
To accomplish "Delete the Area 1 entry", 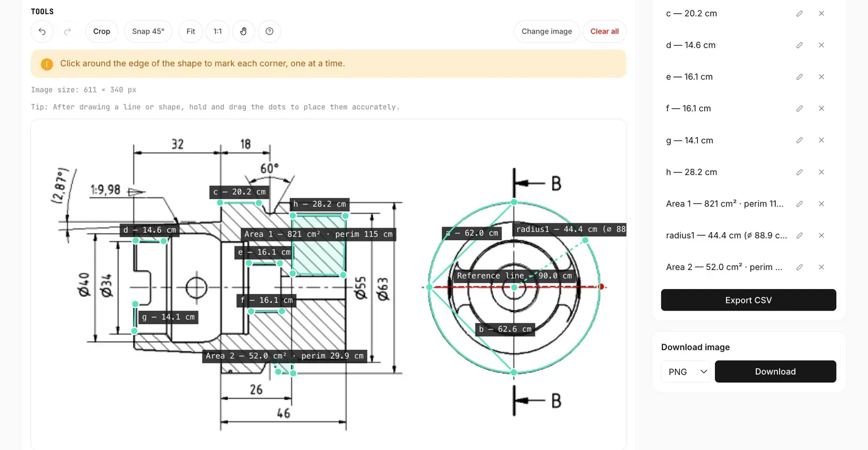I will pos(821,204).
